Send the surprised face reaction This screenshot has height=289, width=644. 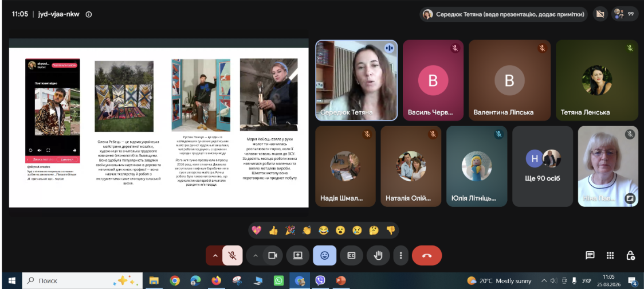(340, 230)
